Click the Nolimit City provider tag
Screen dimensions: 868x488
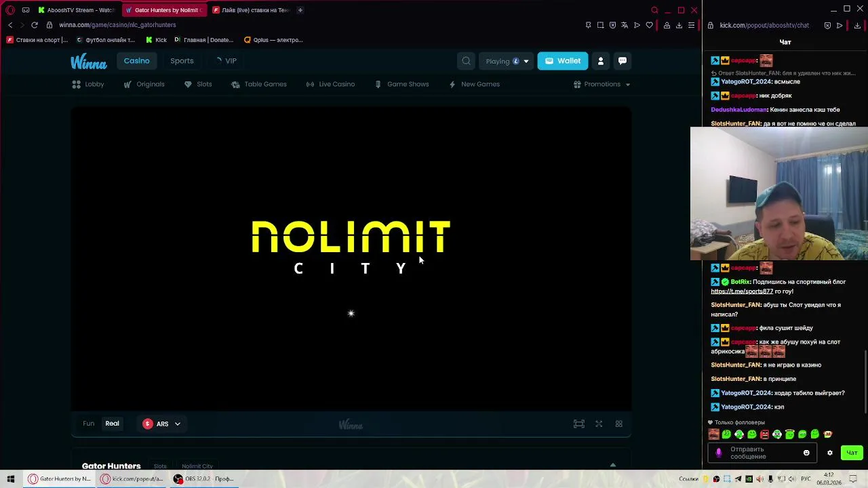pyautogui.click(x=197, y=466)
